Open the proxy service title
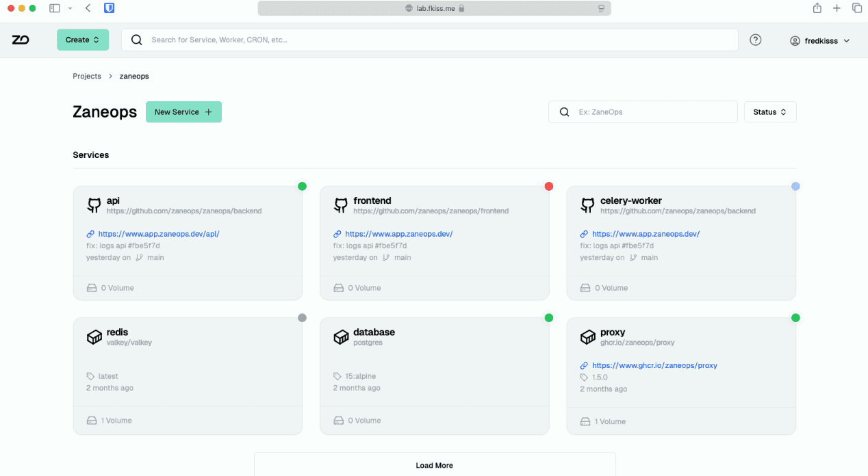The image size is (868, 476). [613, 332]
